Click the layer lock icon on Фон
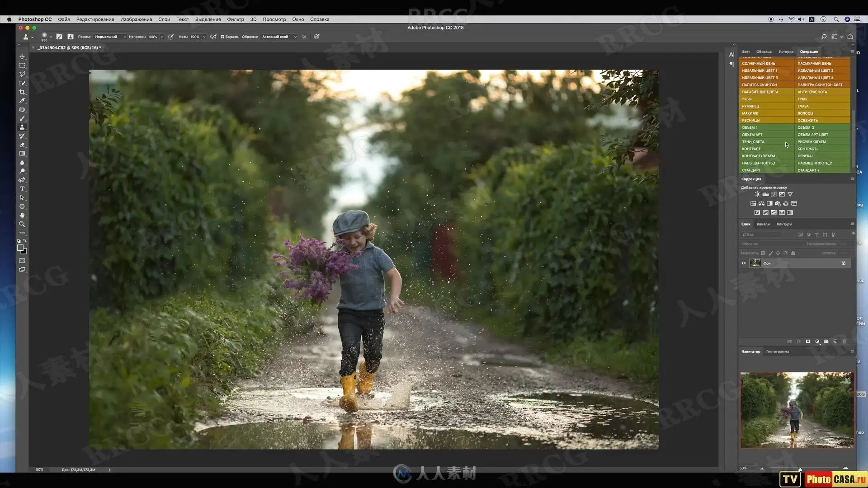Image resolution: width=868 pixels, height=488 pixels. click(x=843, y=263)
